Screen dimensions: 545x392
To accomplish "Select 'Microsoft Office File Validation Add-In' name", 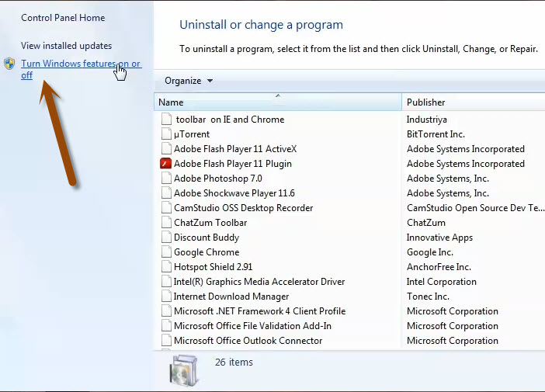I will (x=252, y=326).
